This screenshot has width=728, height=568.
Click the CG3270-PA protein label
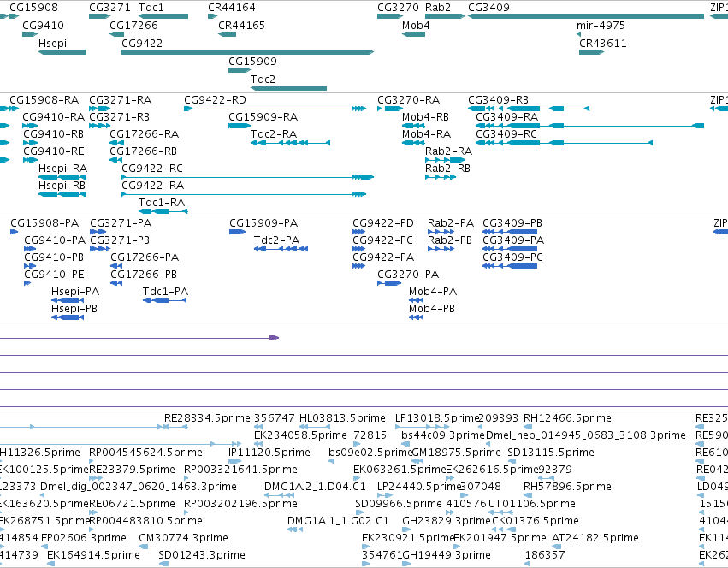coord(408,275)
